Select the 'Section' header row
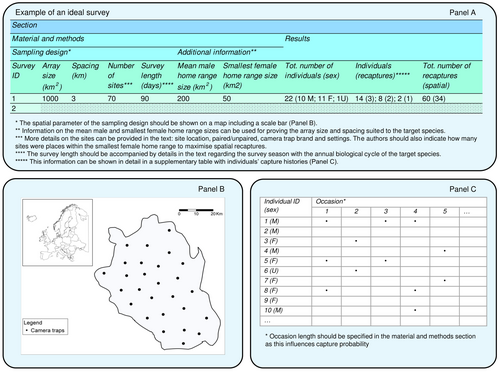The image size is (500, 372). pos(246,26)
